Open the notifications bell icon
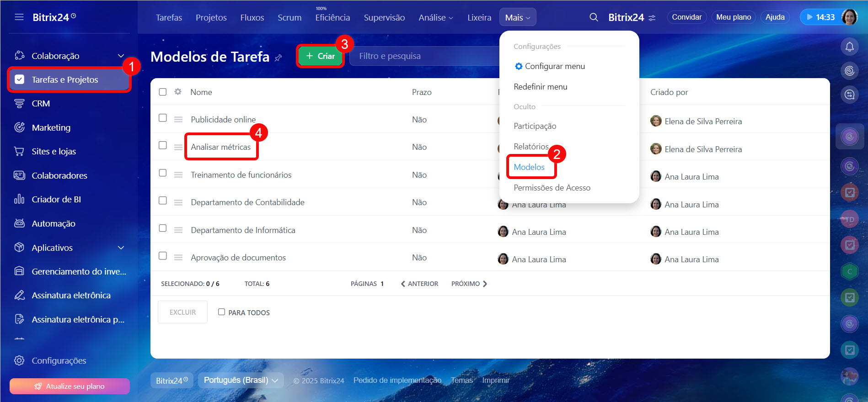The image size is (868, 402). (849, 47)
